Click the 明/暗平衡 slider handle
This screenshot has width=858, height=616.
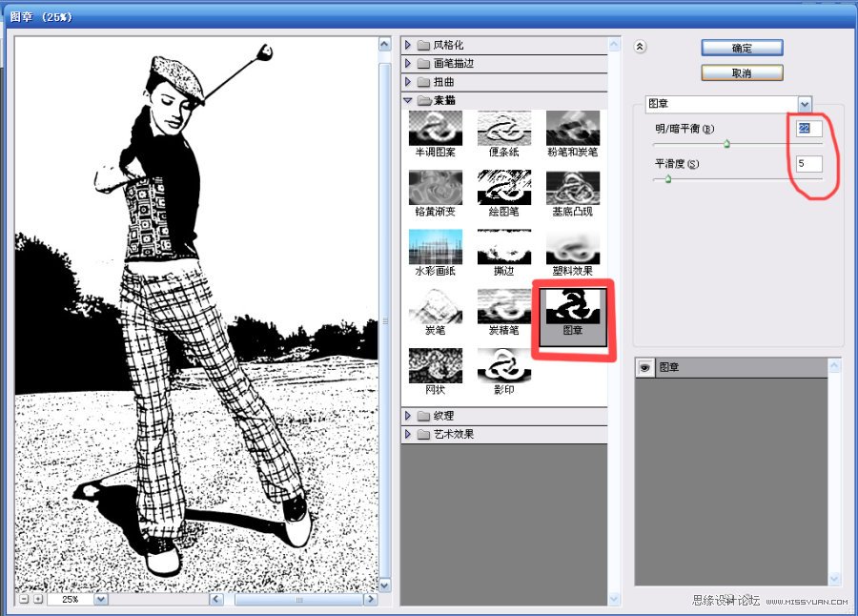coord(726,145)
